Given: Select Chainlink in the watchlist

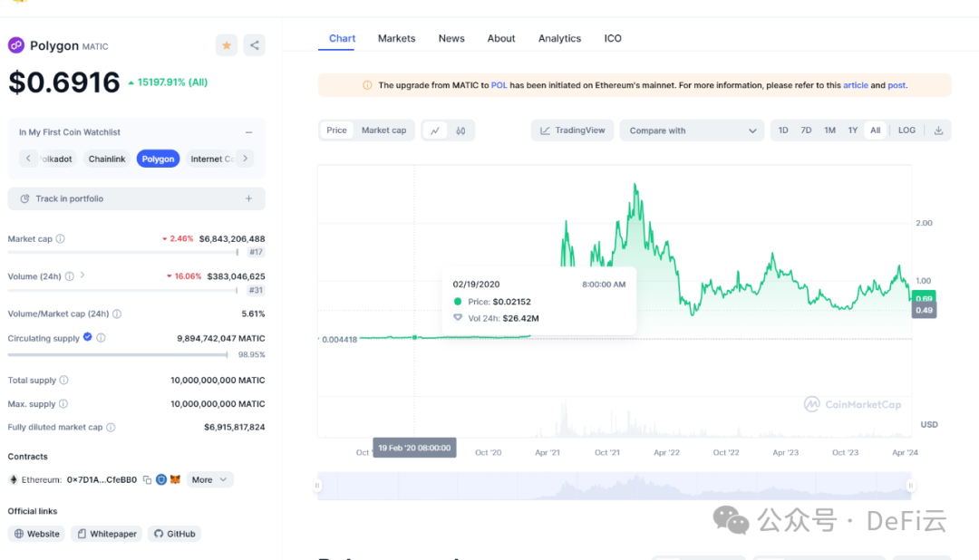Looking at the screenshot, I should (107, 159).
